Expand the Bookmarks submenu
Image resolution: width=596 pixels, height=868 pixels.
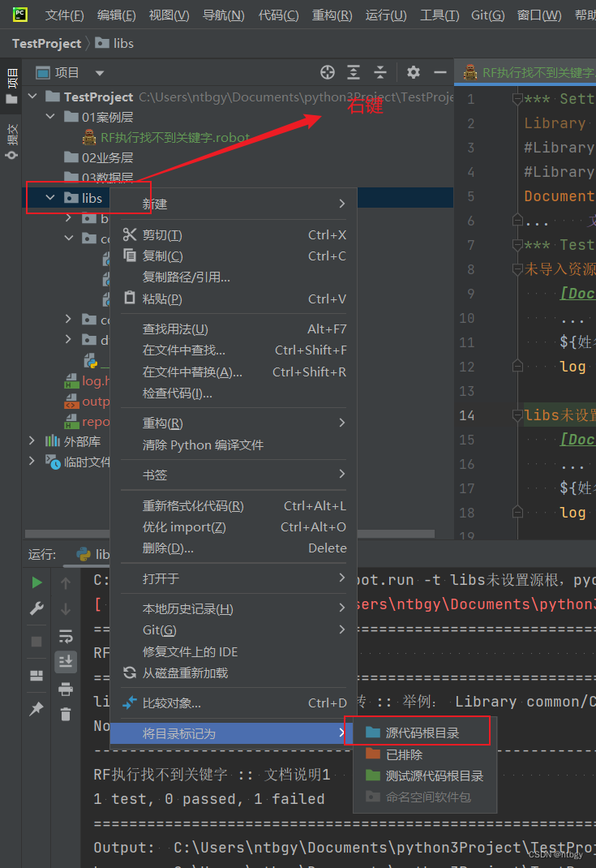pos(342,474)
